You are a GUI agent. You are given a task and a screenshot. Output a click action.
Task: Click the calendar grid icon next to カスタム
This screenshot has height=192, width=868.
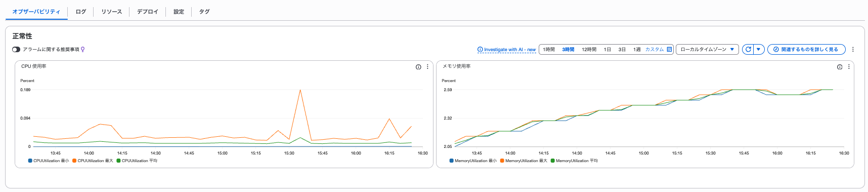[x=669, y=50]
